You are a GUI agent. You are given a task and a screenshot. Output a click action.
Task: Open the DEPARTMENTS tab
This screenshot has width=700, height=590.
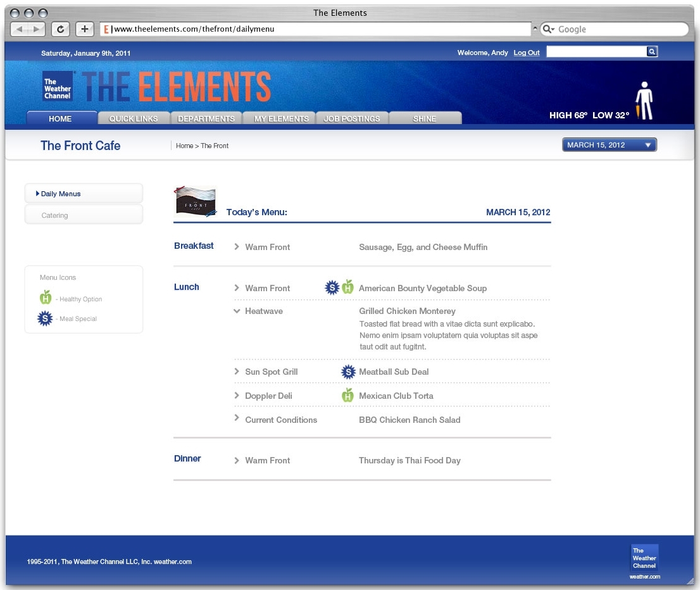pos(206,118)
